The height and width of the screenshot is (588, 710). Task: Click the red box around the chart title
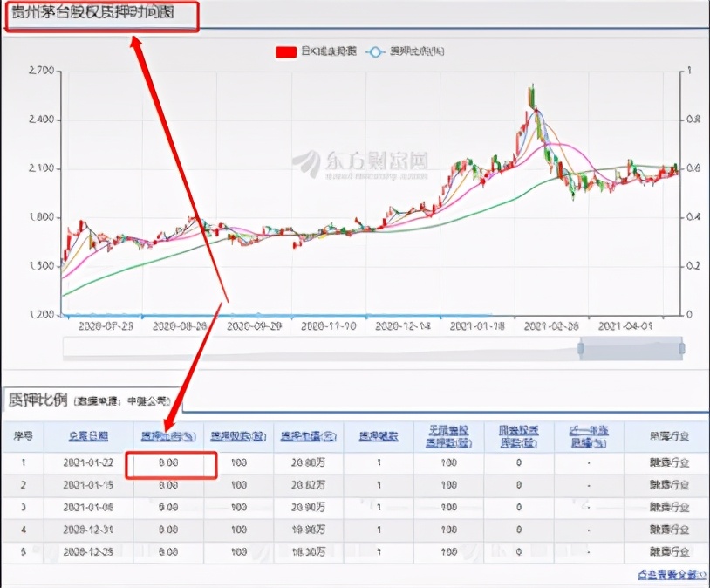pos(103,16)
